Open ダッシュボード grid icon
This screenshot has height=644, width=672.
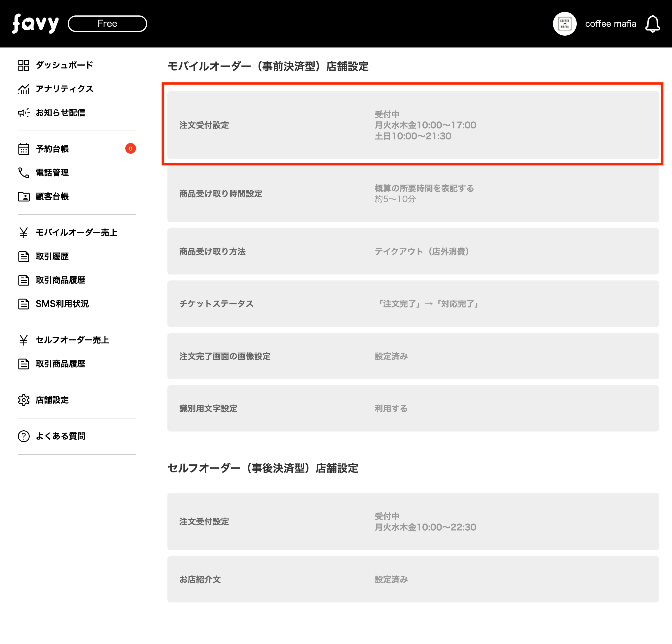tap(24, 65)
